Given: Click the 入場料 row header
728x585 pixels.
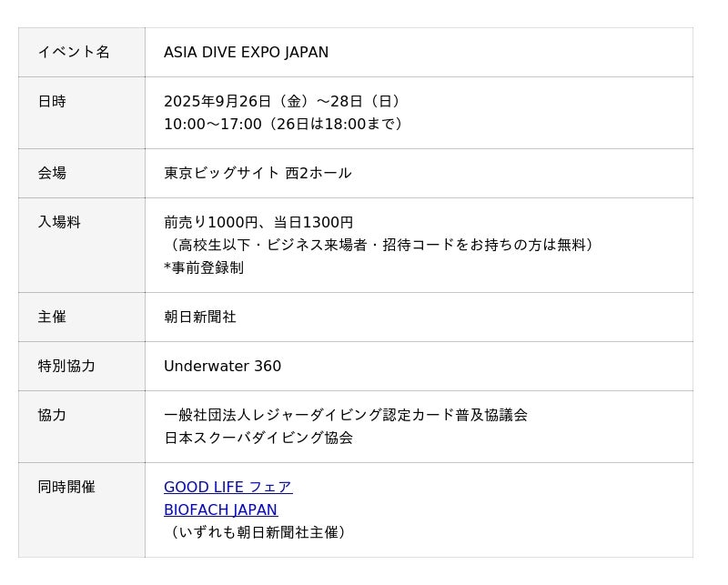Looking at the screenshot, I should coord(59,223).
